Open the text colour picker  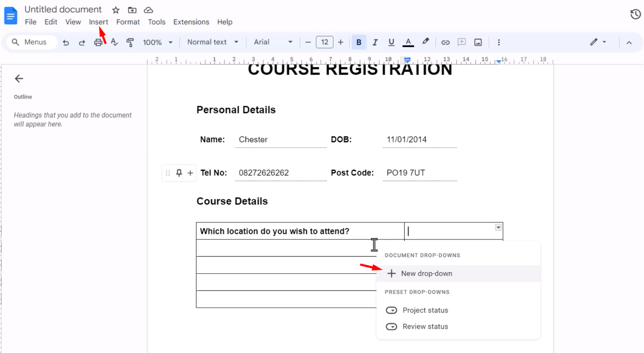tap(408, 42)
